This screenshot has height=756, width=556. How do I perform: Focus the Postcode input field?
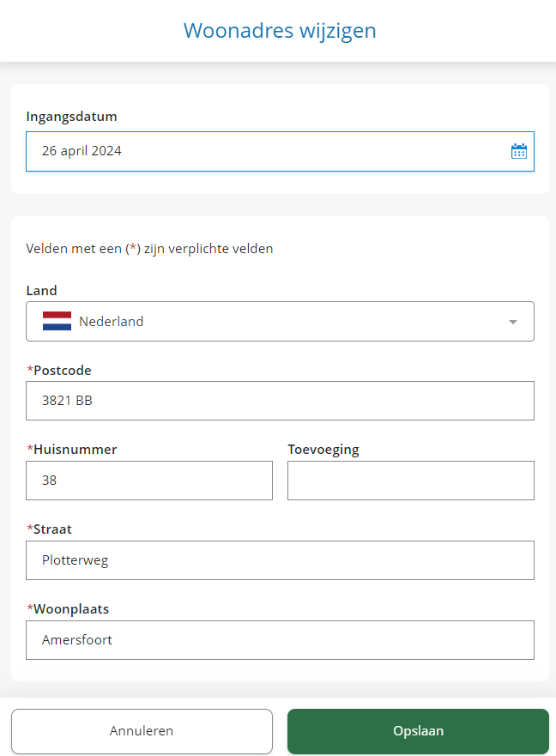(280, 401)
